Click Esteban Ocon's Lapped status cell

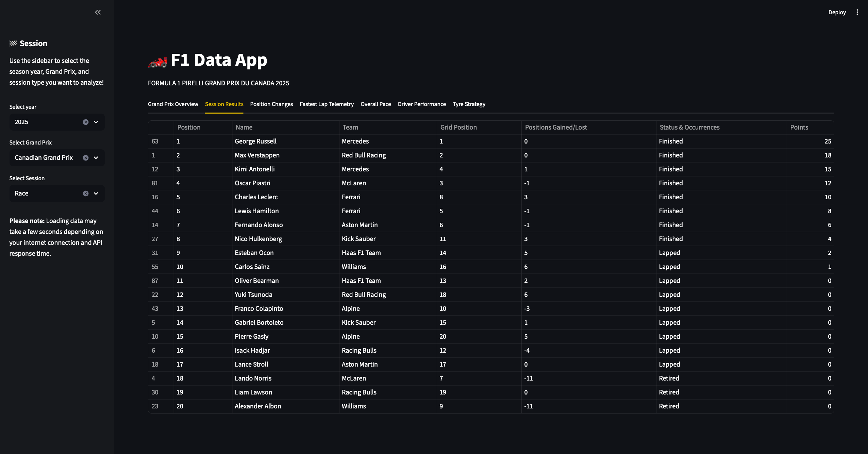point(721,253)
